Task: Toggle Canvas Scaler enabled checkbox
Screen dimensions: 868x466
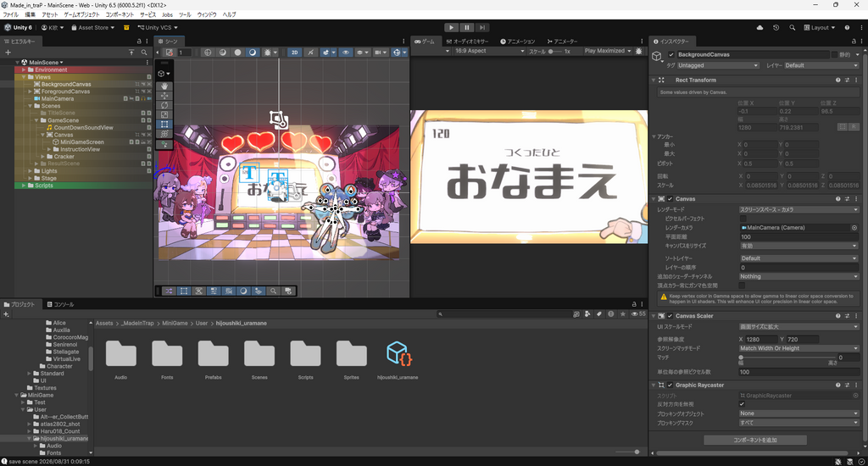Action: pos(670,316)
